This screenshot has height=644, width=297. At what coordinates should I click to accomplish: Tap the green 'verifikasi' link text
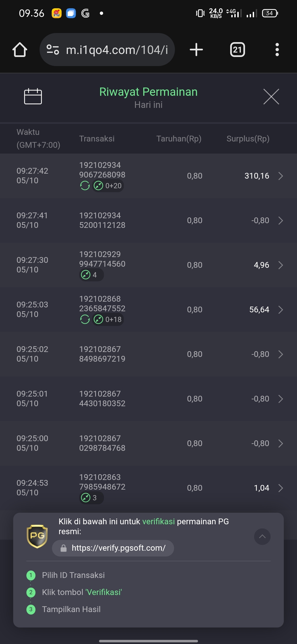[x=158, y=522]
